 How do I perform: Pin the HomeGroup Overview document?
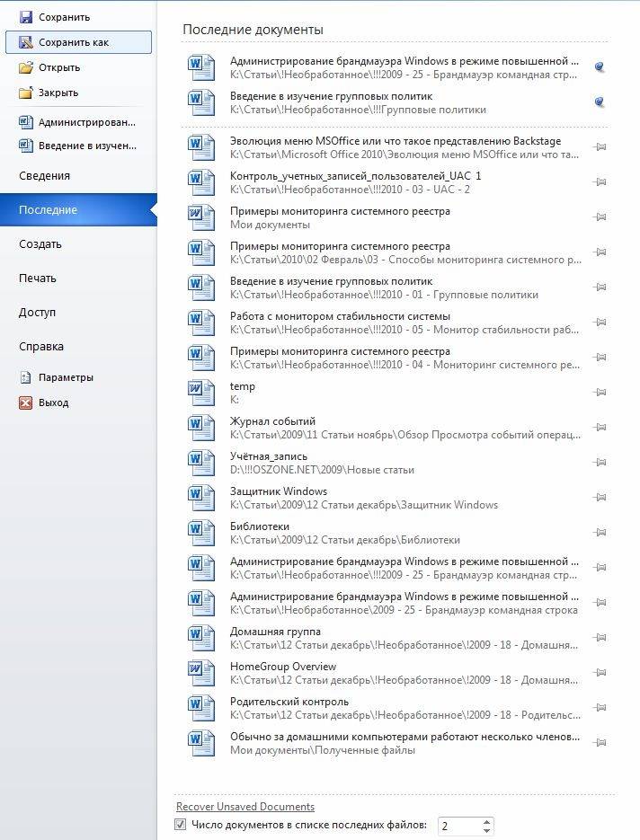coord(600,672)
